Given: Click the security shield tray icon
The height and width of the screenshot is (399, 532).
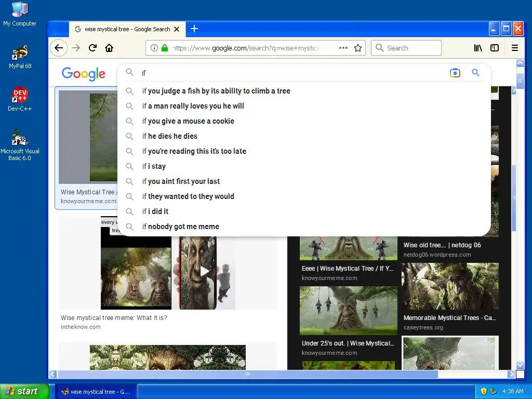Looking at the screenshot, I should tap(484, 391).
